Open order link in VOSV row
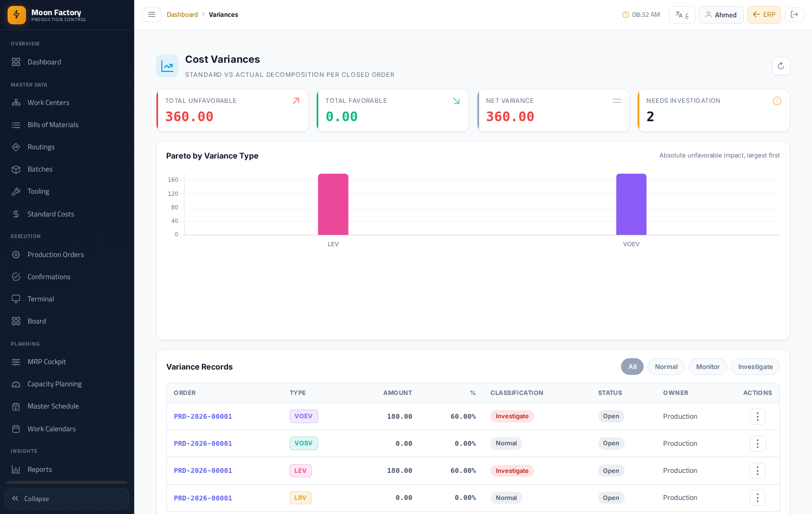 203,444
